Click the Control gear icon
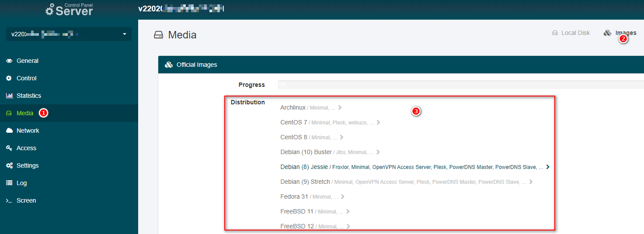Image resolution: width=644 pixels, height=234 pixels. point(9,78)
